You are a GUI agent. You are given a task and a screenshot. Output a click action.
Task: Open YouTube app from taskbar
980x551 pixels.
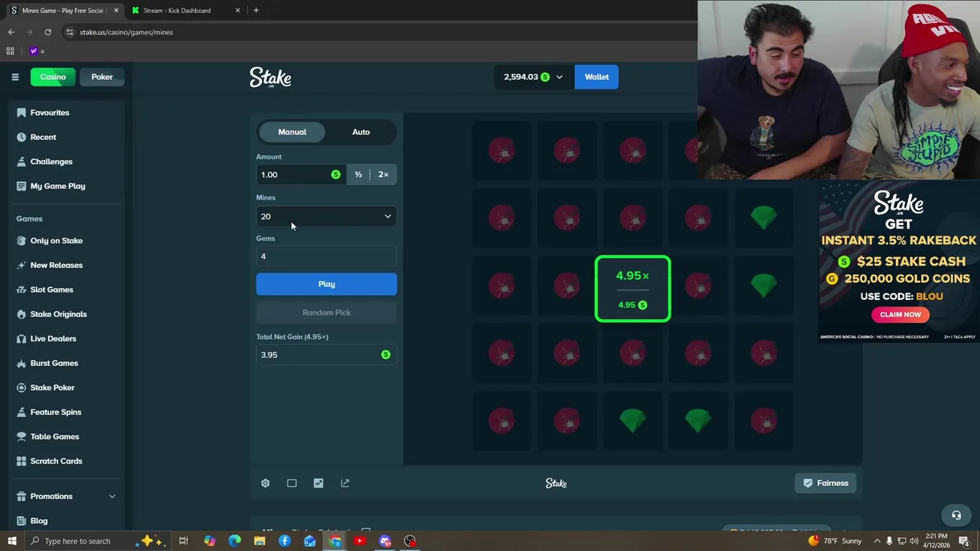pyautogui.click(x=359, y=541)
